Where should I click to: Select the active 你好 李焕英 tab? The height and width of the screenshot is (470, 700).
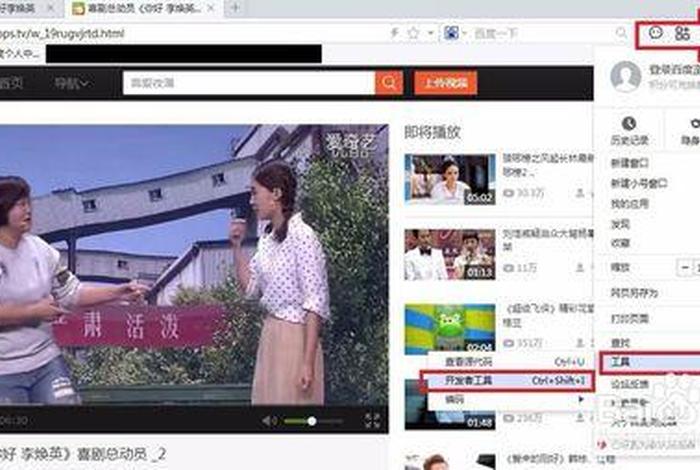[143, 8]
